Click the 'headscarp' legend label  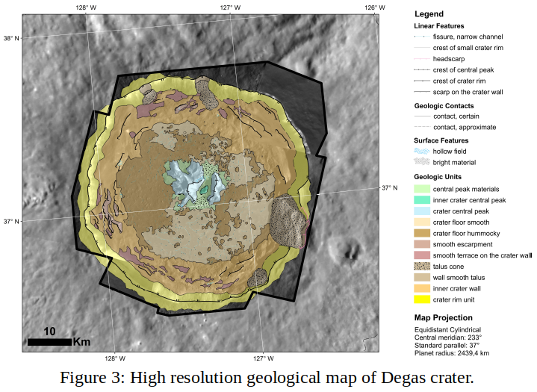[x=449, y=59]
